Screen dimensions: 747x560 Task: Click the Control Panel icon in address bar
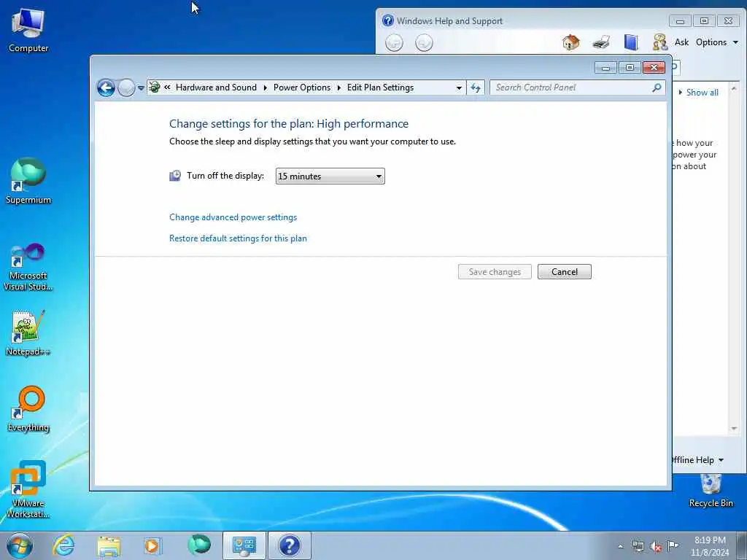pos(155,87)
